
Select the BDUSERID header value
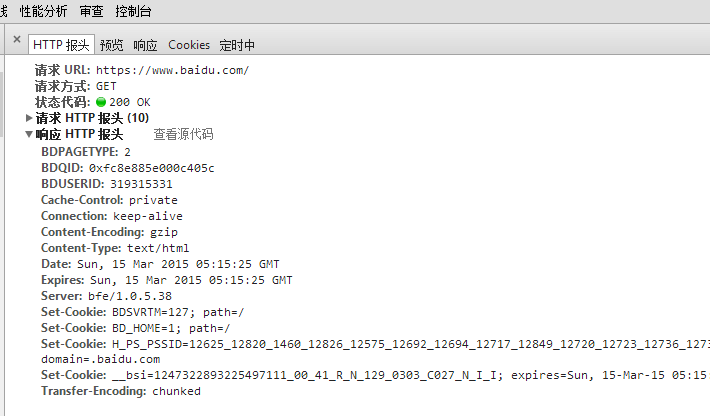141,184
